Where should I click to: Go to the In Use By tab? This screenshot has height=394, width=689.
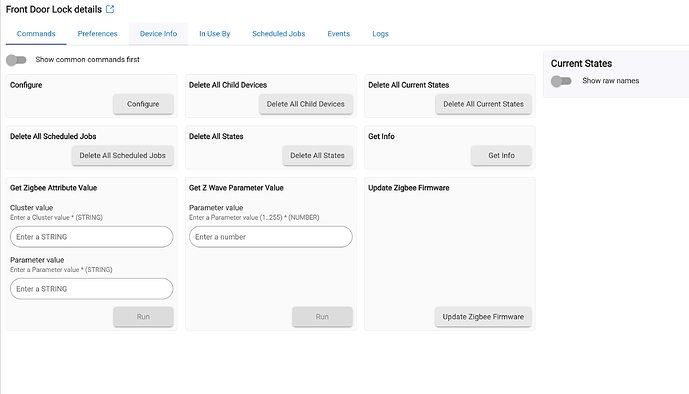[214, 34]
